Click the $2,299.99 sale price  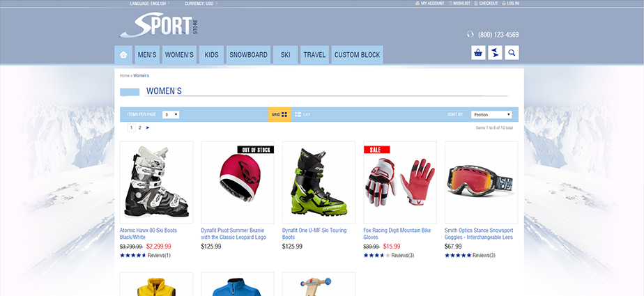click(x=158, y=247)
